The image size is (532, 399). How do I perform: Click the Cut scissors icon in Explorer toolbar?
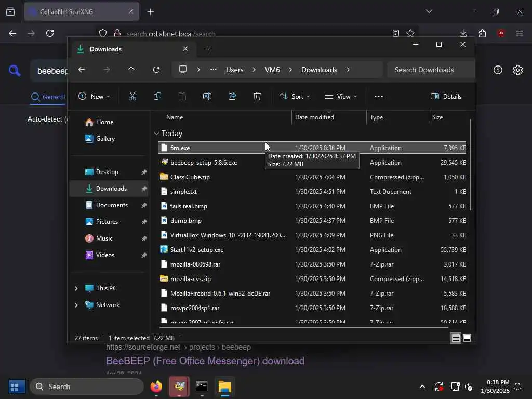[x=132, y=96]
